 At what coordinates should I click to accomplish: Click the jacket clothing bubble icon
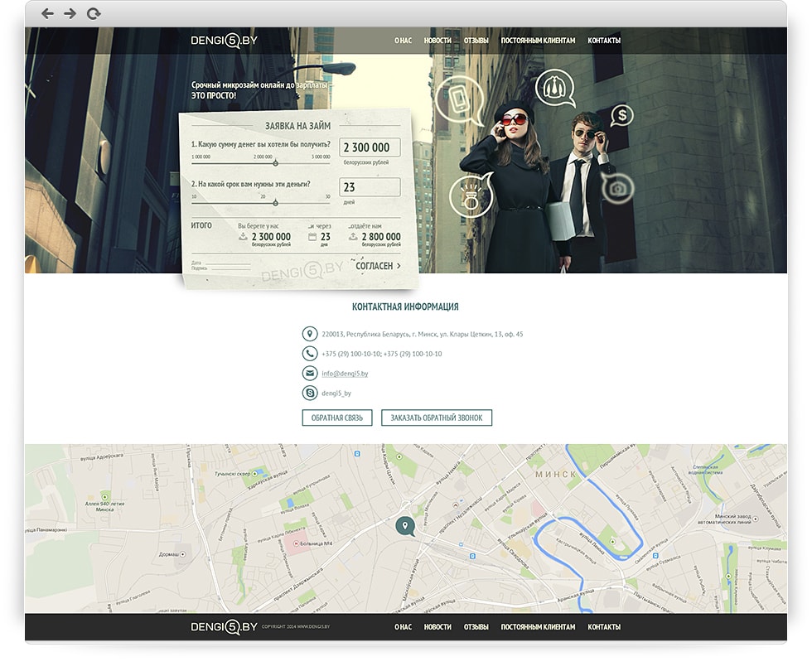554,86
